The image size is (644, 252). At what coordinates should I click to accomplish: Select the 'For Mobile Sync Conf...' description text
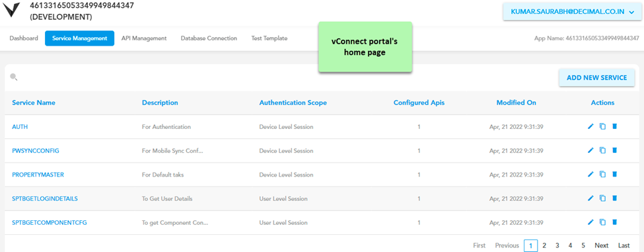click(x=172, y=151)
